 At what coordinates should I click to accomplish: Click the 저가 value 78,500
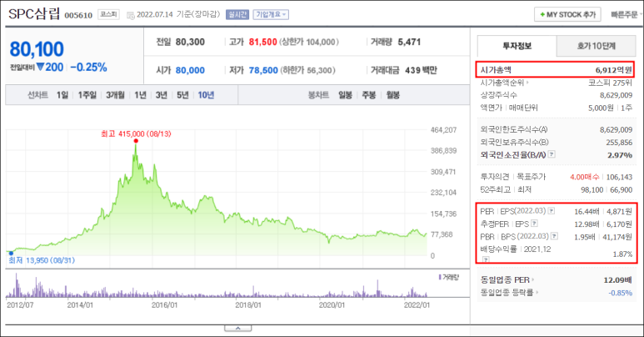coord(263,70)
